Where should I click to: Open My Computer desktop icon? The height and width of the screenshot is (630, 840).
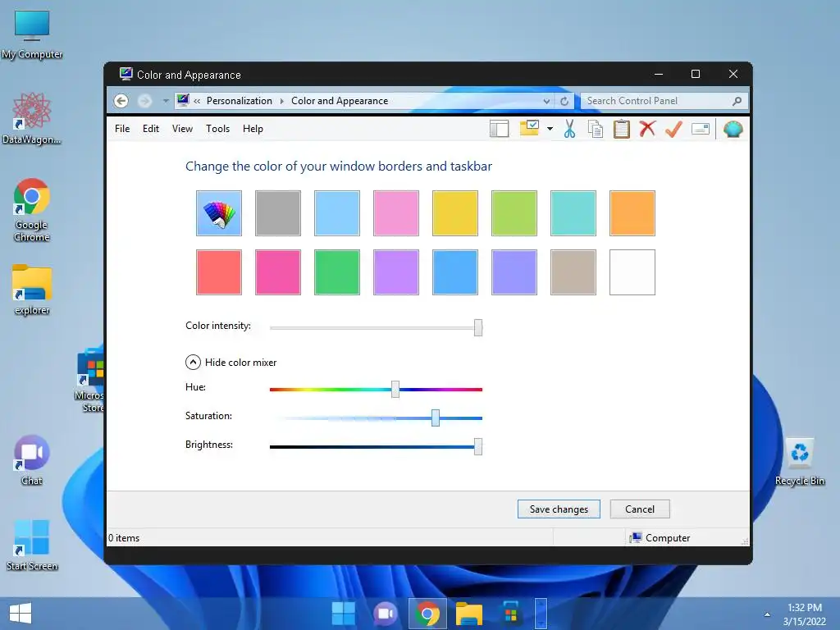pyautogui.click(x=32, y=34)
